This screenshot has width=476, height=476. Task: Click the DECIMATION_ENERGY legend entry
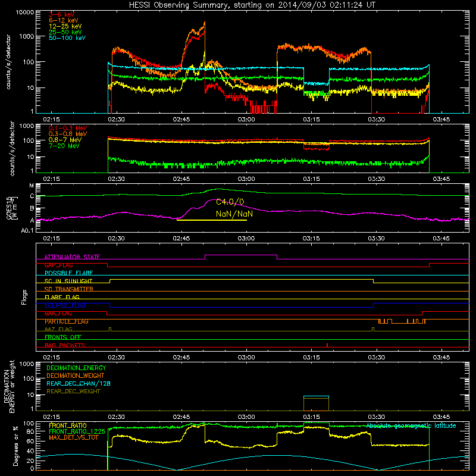click(x=76, y=368)
